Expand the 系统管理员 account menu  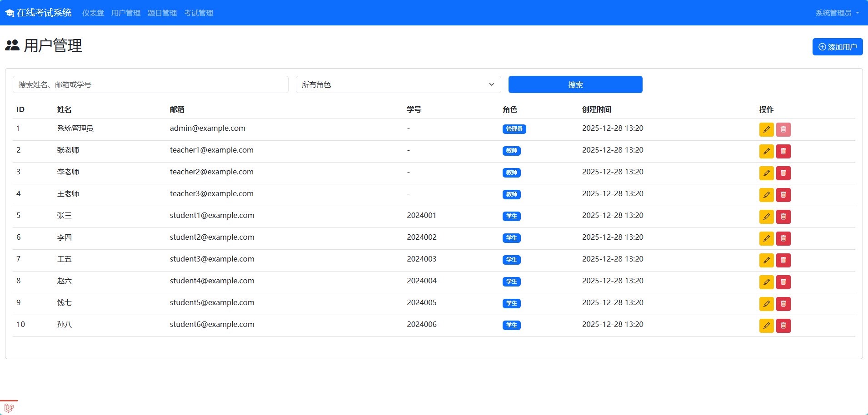coord(837,13)
